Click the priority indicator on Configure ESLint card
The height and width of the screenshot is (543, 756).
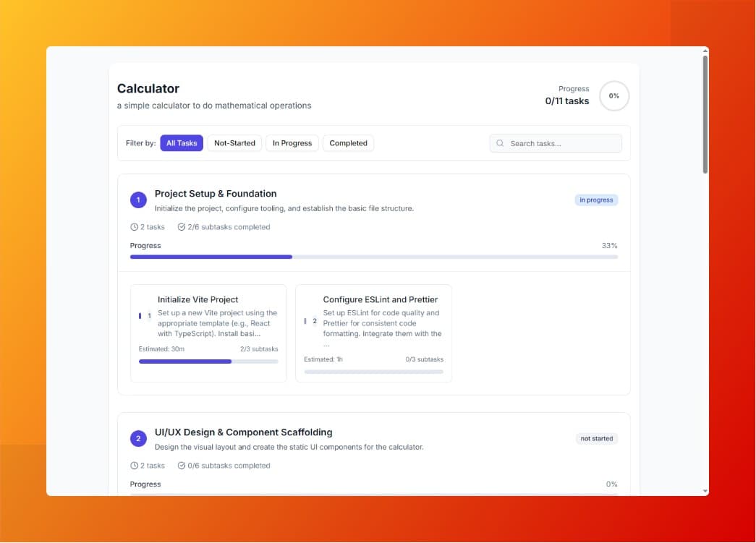pos(306,320)
